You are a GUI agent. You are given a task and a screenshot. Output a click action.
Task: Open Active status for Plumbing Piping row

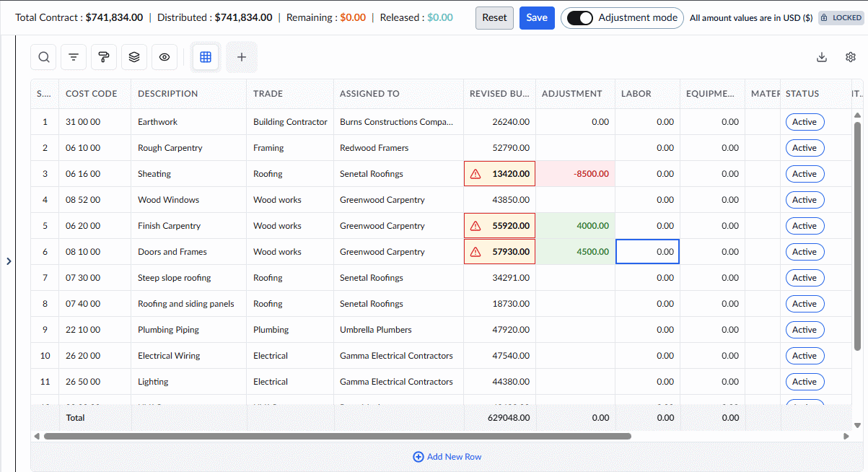coord(805,330)
